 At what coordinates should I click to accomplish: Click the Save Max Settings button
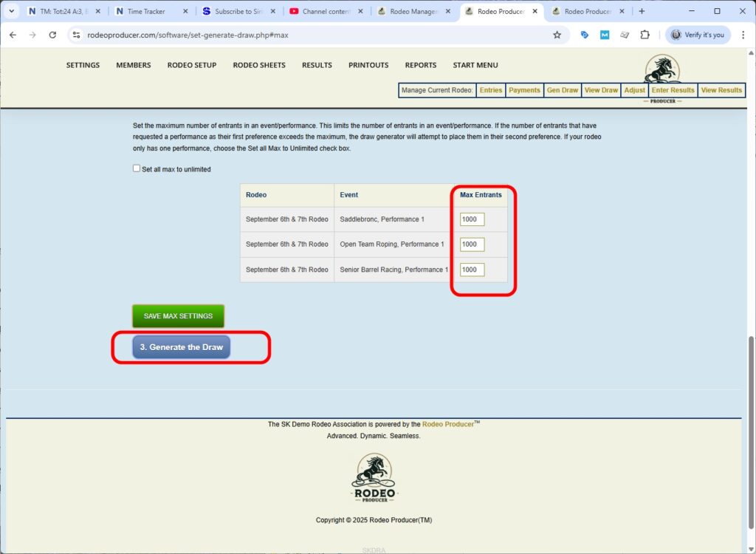click(178, 316)
